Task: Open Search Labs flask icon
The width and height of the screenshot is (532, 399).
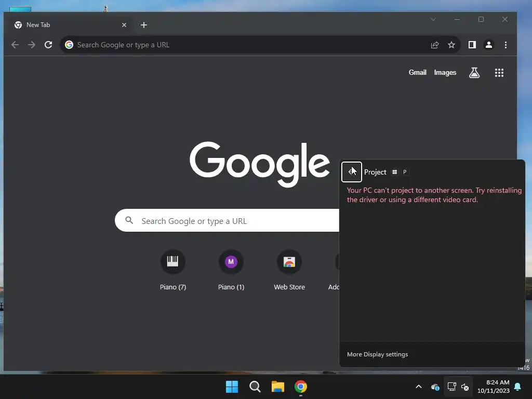Action: pyautogui.click(x=474, y=72)
